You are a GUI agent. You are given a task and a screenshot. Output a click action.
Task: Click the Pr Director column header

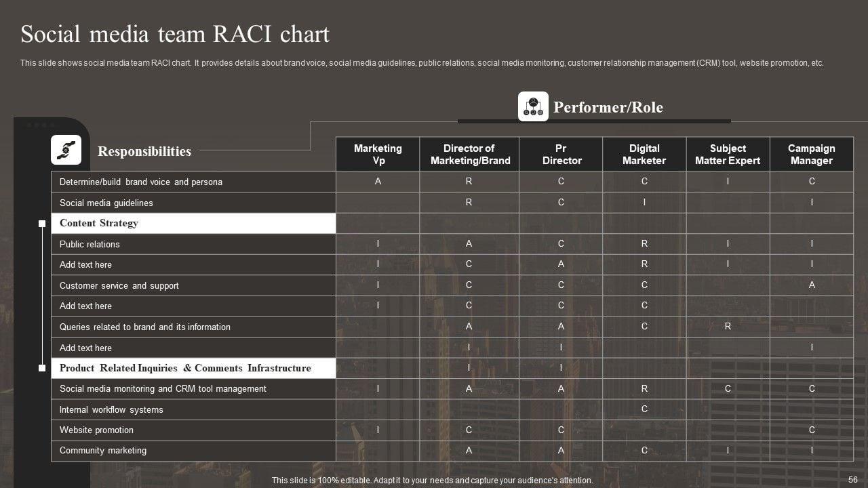[561, 155]
